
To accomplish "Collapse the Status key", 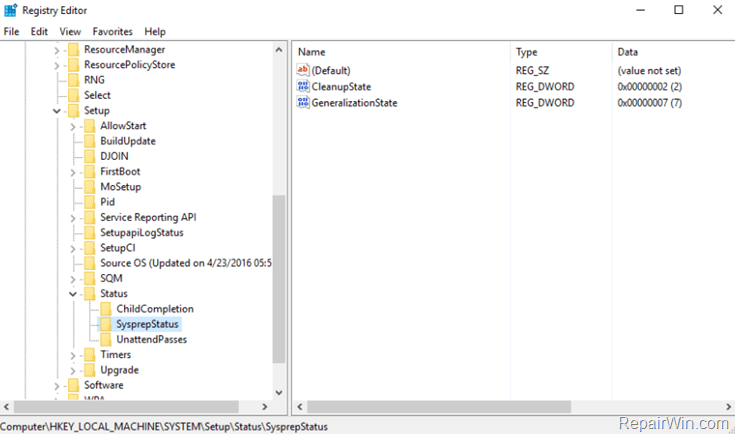I will coord(73,294).
